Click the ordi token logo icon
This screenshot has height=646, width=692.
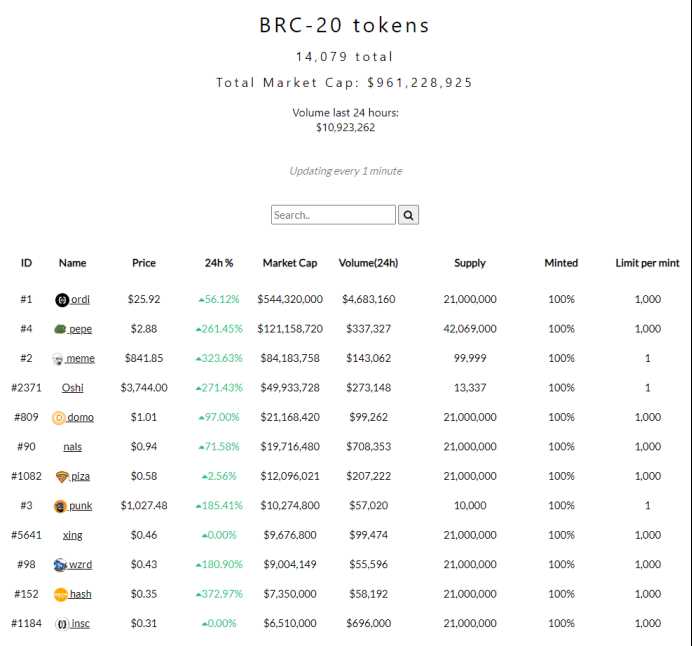coord(62,300)
